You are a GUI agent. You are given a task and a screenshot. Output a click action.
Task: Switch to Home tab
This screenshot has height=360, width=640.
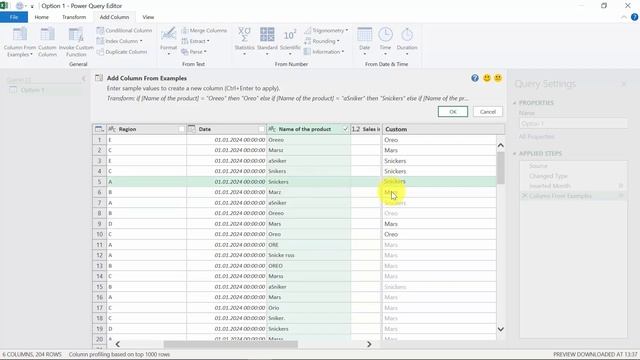coord(42,17)
